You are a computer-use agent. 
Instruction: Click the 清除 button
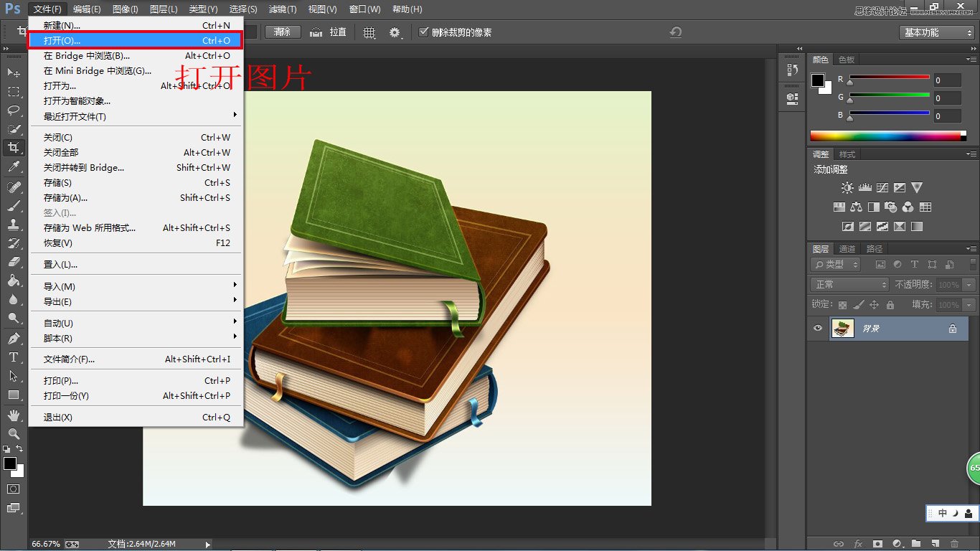(283, 32)
